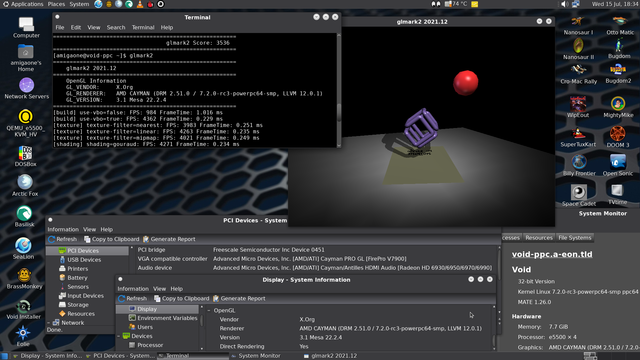The width and height of the screenshot is (640, 360).
Task: Open the Places menu in top panel
Action: tap(56, 4)
